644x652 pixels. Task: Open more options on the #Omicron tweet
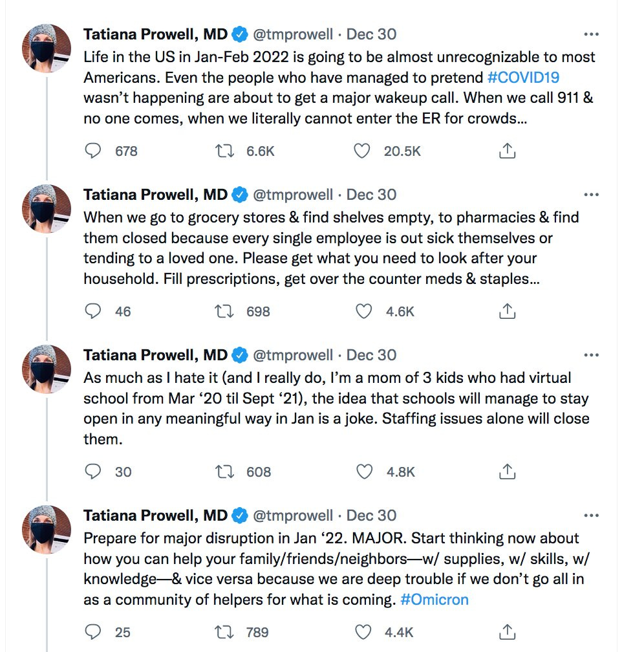(591, 516)
